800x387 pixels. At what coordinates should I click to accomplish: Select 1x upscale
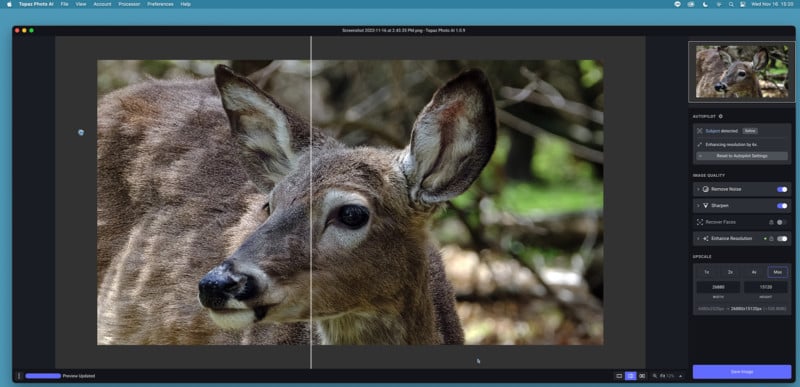pos(707,272)
